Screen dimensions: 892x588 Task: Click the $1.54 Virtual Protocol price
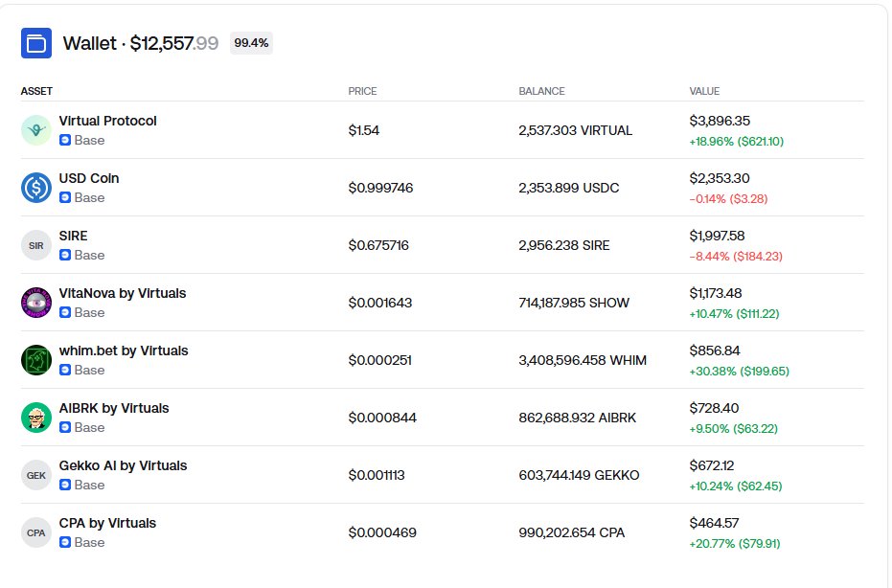(363, 130)
